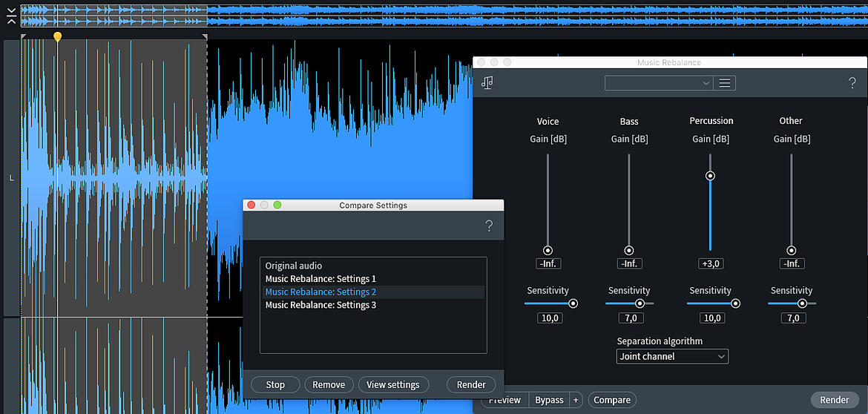Toggle Bypass in Music Rebalance window
This screenshot has height=414, width=868.
tap(549, 400)
